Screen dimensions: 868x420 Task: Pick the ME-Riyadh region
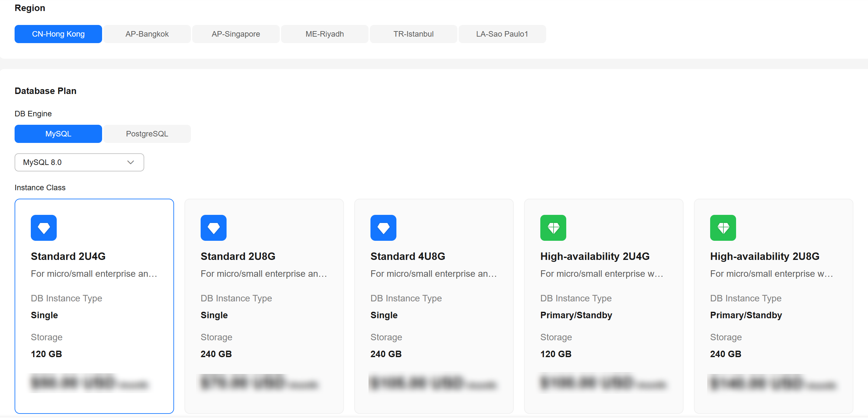[324, 34]
